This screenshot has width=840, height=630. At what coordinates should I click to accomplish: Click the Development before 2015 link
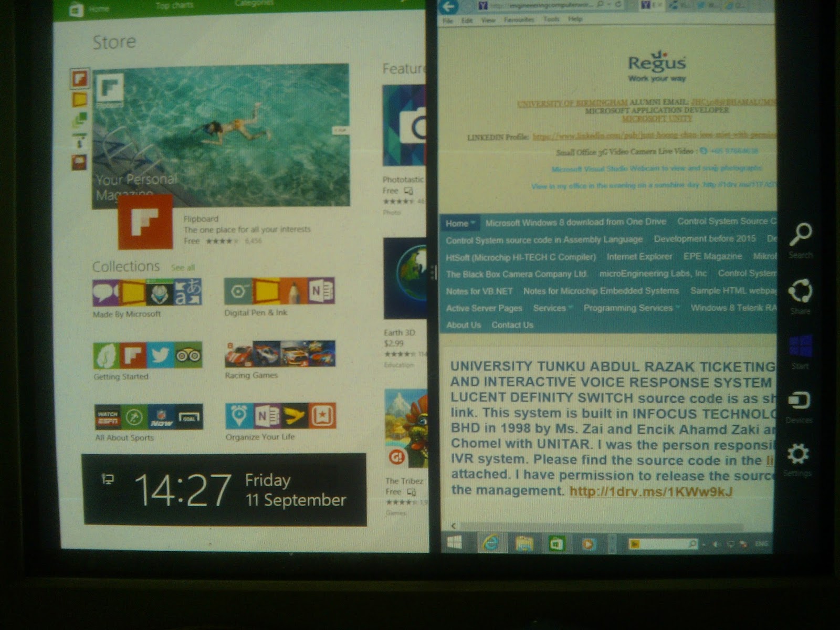pos(705,238)
